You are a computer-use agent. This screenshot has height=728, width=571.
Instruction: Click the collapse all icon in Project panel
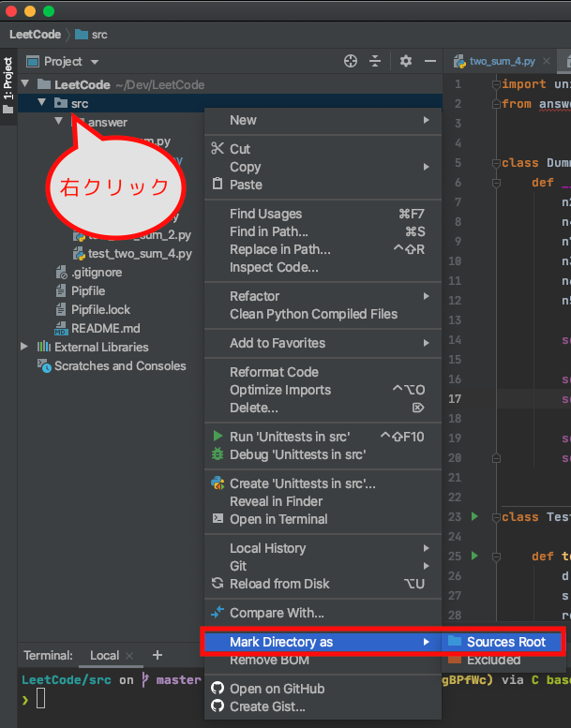375,61
